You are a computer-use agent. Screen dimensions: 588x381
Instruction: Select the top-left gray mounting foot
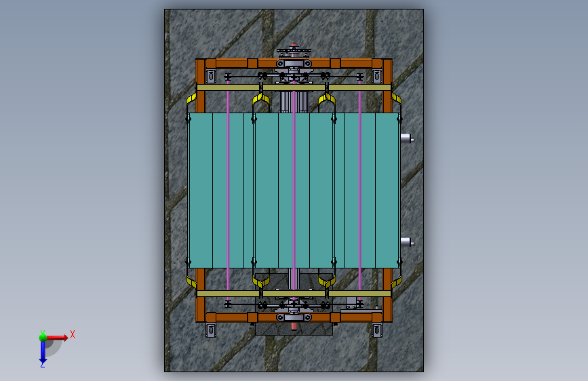pos(211,76)
